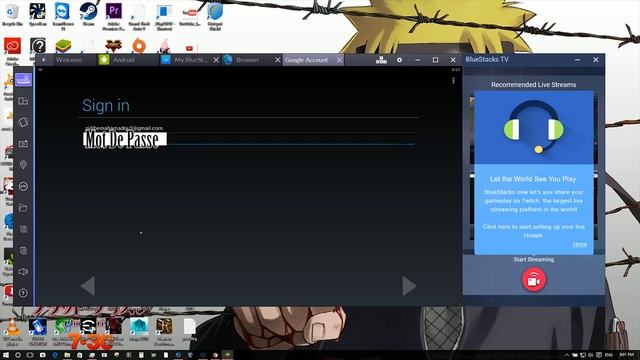Open Cortana search circle on taskbar

18,355
